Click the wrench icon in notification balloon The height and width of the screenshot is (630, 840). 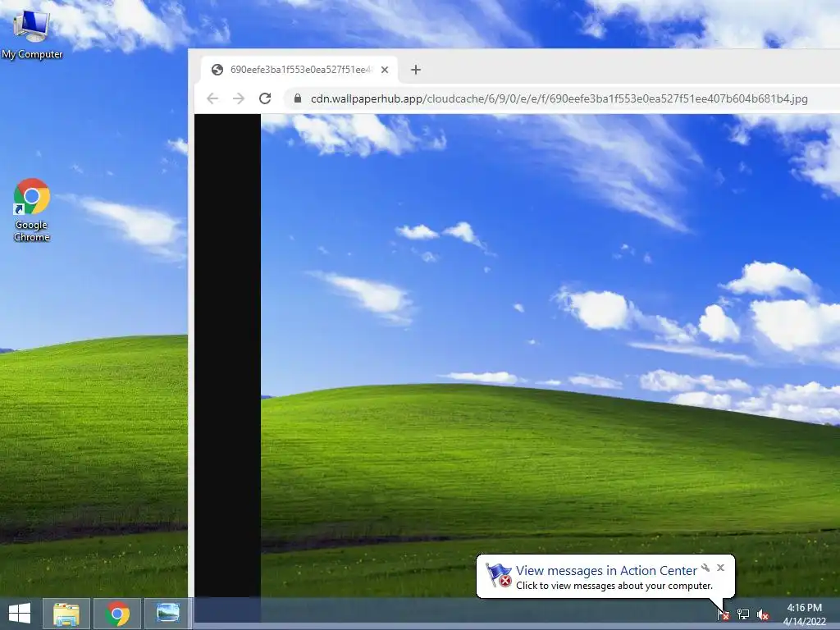click(x=705, y=568)
